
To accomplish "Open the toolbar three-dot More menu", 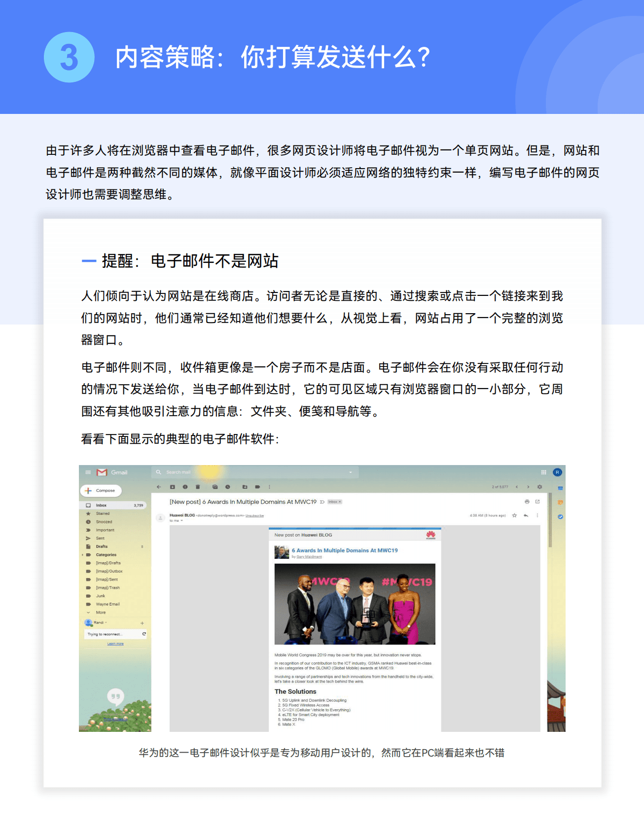I will pyautogui.click(x=269, y=487).
